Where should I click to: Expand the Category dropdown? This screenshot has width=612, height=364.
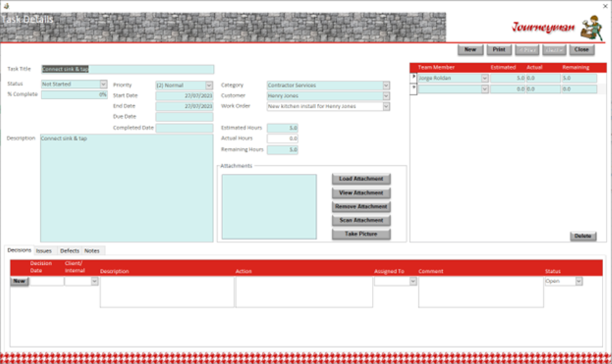(x=386, y=86)
